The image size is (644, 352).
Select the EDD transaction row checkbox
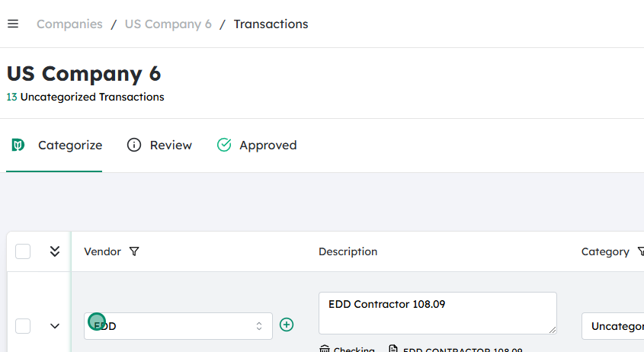(x=23, y=326)
